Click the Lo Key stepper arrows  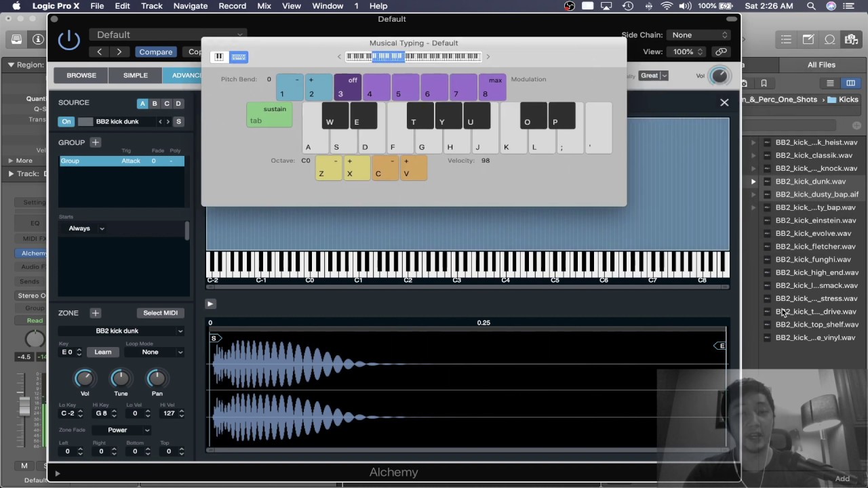(80, 413)
